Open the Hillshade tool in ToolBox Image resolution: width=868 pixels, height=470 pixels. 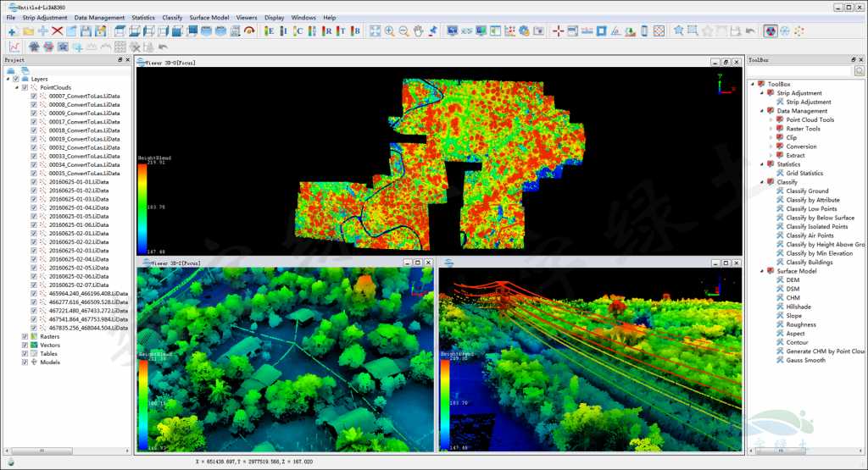(798, 307)
